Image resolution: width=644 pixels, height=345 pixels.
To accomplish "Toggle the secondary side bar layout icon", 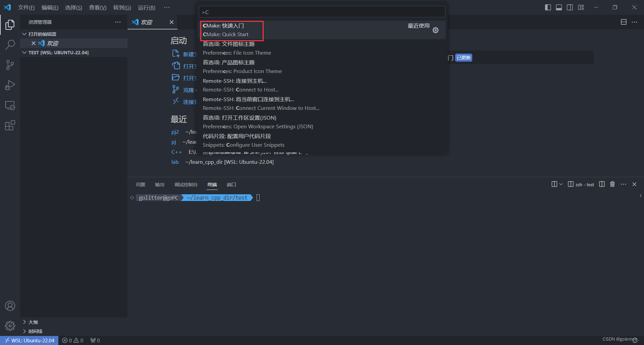I will coord(570,7).
